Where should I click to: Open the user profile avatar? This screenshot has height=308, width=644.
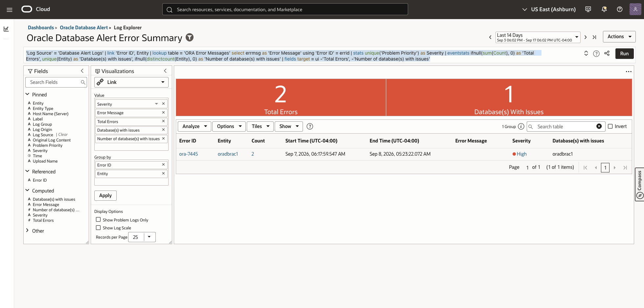(635, 9)
